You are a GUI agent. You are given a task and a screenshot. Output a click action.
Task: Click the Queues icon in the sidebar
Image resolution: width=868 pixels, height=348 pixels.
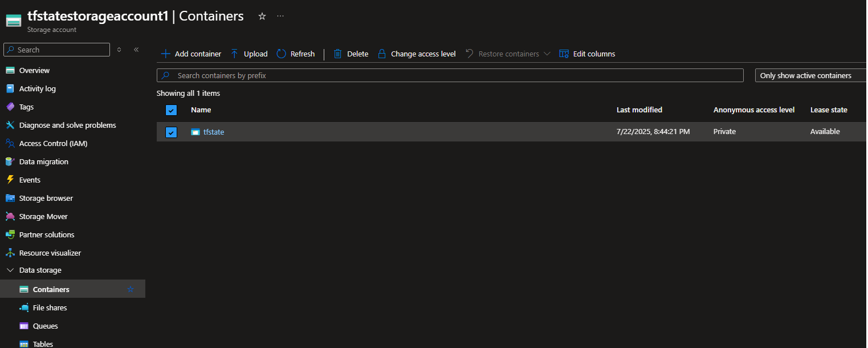pos(23,326)
